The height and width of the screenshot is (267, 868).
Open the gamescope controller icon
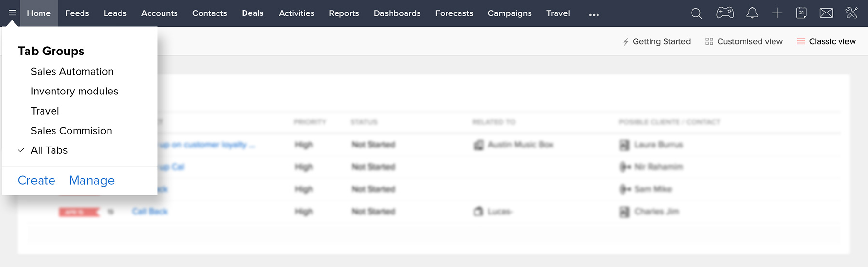pos(725,13)
